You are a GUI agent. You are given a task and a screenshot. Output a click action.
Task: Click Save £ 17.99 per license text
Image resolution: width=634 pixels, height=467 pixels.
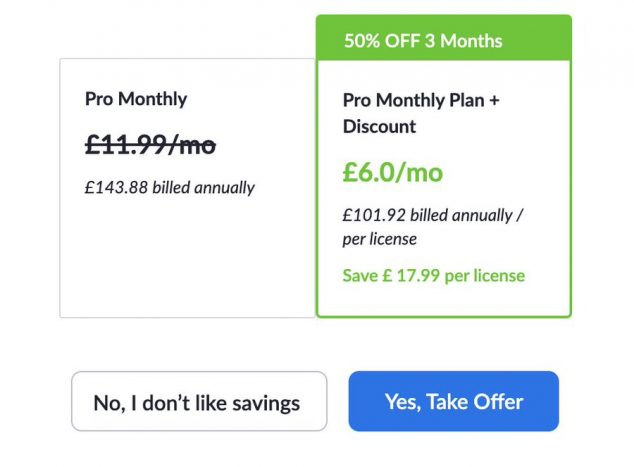(x=433, y=275)
